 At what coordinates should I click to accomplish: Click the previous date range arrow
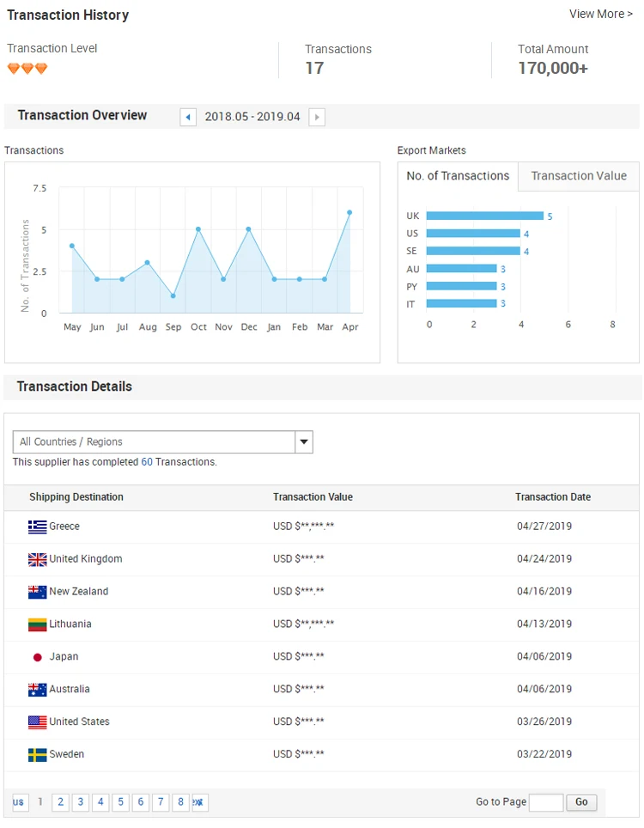point(188,117)
